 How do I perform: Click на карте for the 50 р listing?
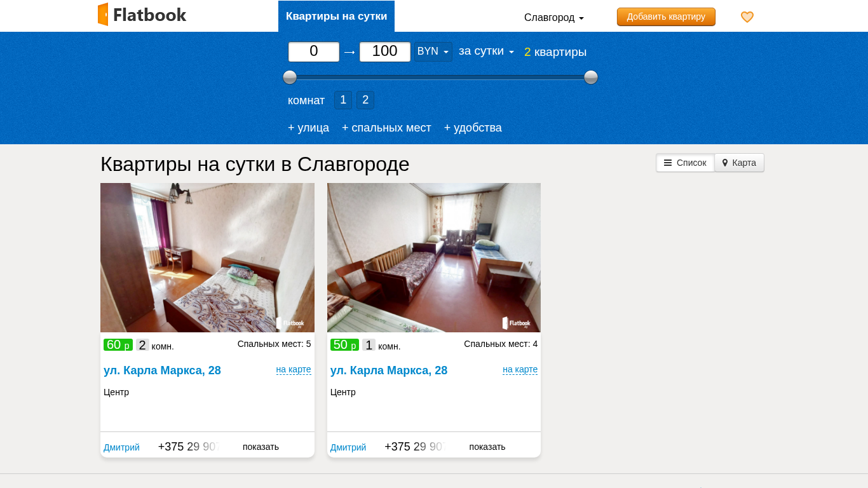[x=520, y=369]
